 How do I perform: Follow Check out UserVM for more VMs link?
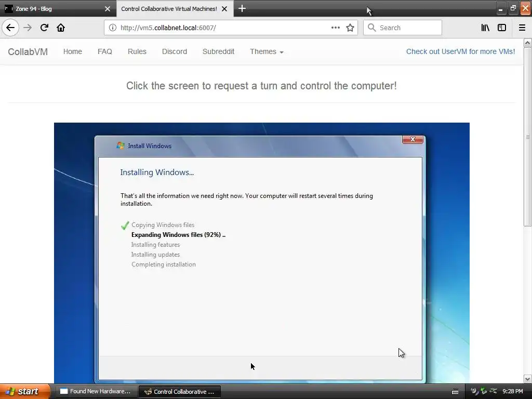[x=460, y=51]
